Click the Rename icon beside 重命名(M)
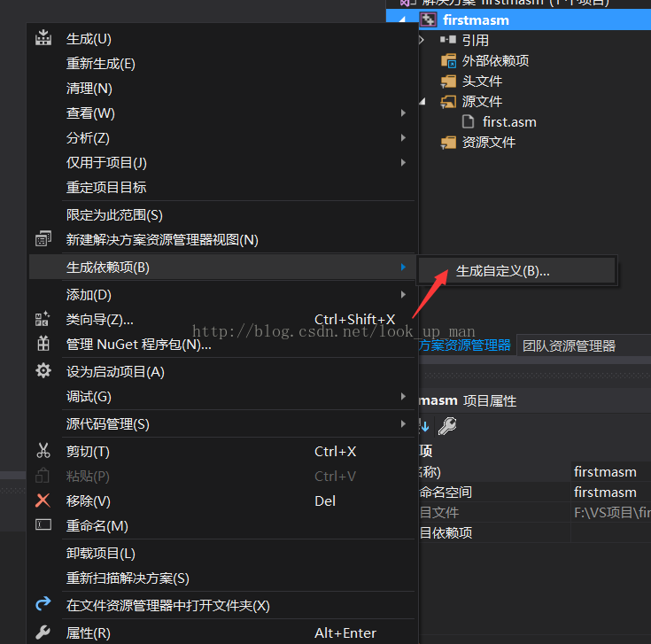 point(43,524)
